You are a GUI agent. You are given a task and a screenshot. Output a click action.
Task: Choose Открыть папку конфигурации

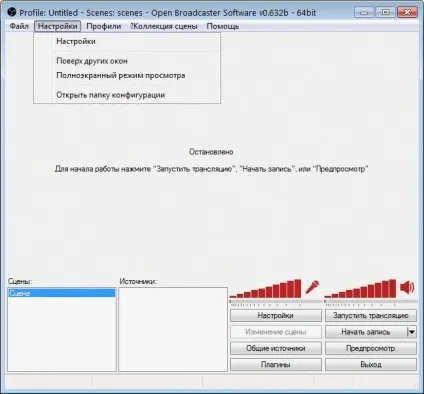[127, 95]
